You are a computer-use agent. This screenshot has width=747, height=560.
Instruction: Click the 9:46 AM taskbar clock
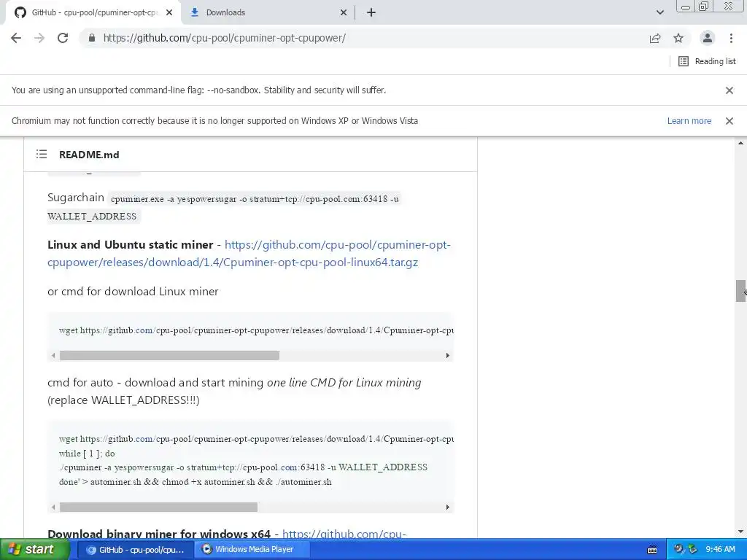(x=720, y=550)
